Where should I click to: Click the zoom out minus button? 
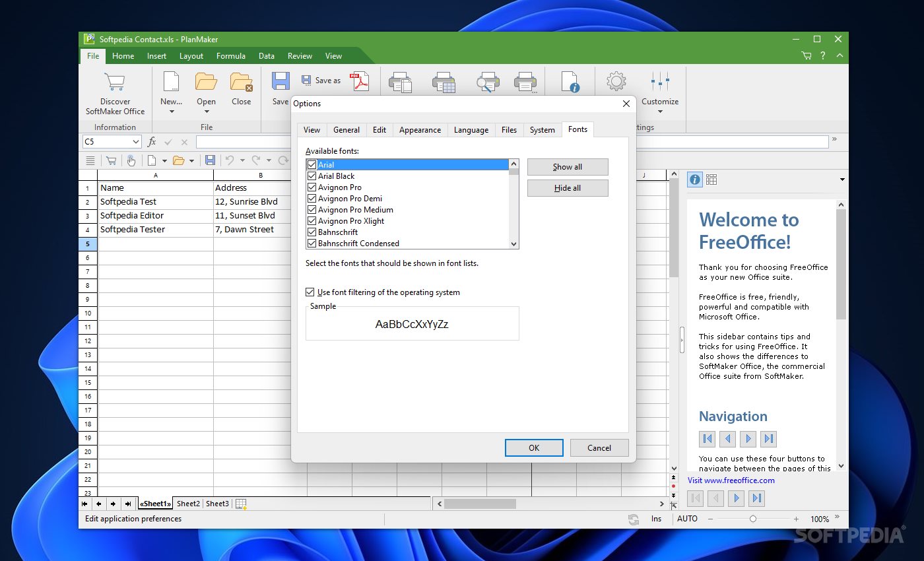710,519
